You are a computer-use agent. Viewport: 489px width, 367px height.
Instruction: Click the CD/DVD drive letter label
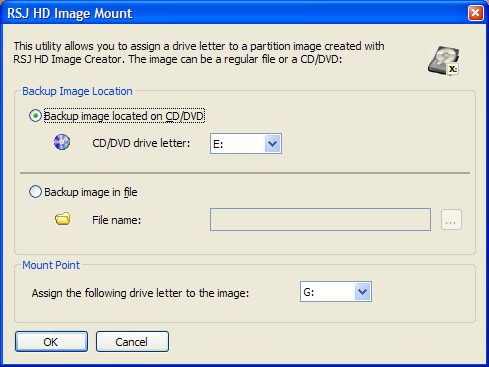[x=141, y=143]
